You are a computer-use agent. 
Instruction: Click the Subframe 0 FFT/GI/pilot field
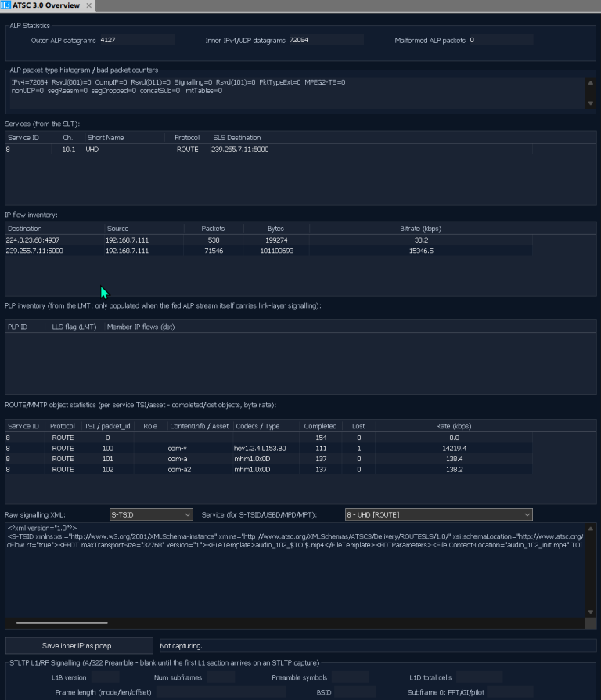point(510,692)
